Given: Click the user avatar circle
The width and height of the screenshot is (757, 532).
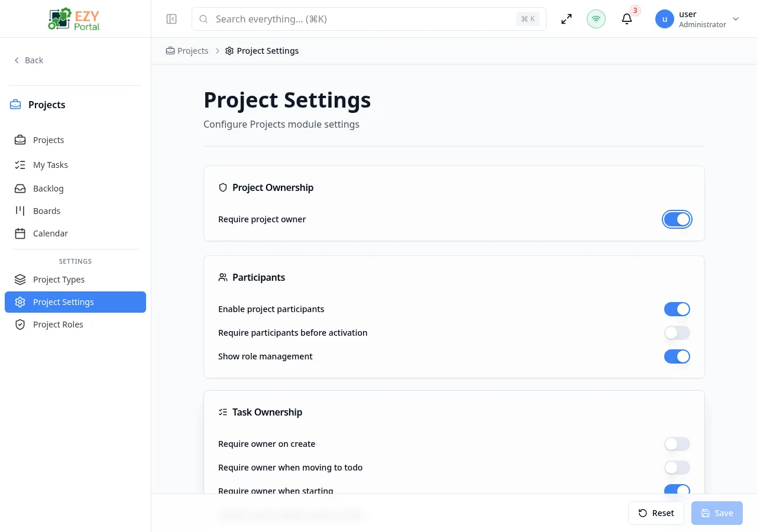Looking at the screenshot, I should click(665, 19).
